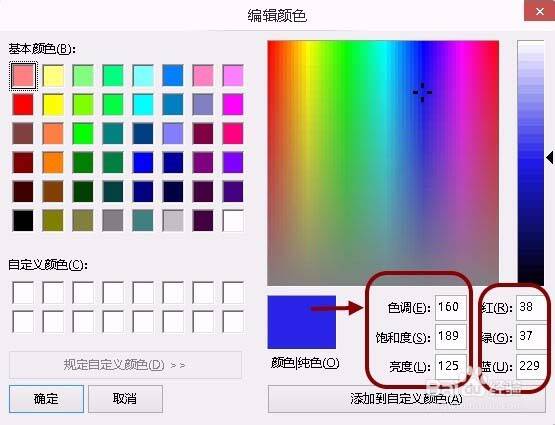
Task: Click the crosshair in the color spectrum
Action: click(422, 92)
